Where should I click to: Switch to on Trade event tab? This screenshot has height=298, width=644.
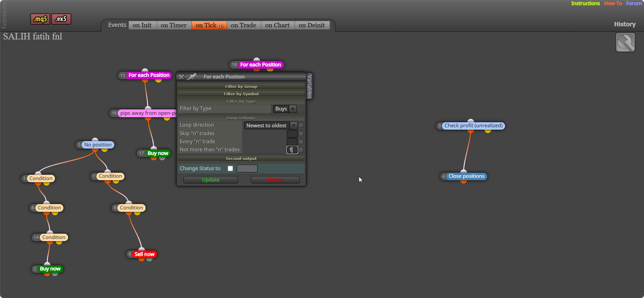tap(243, 25)
